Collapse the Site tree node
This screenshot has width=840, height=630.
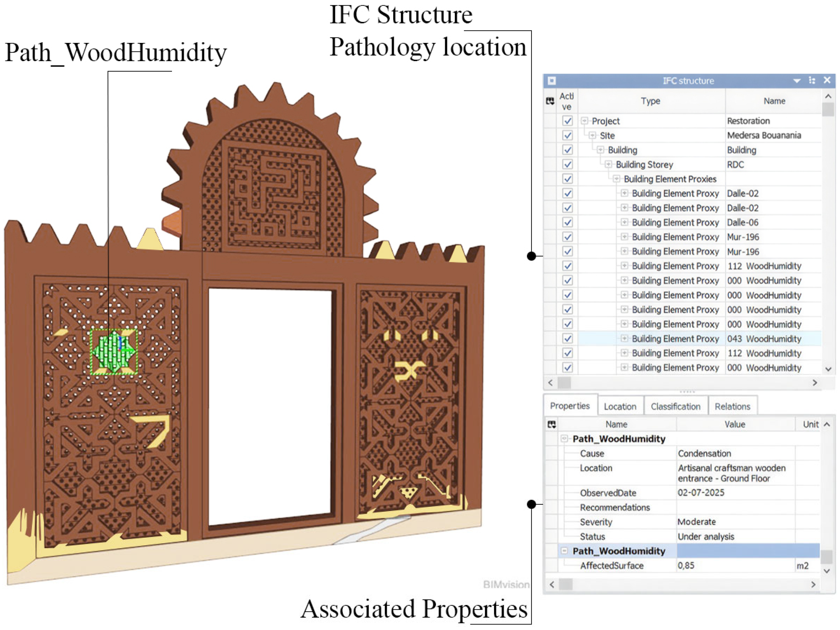tap(592, 135)
